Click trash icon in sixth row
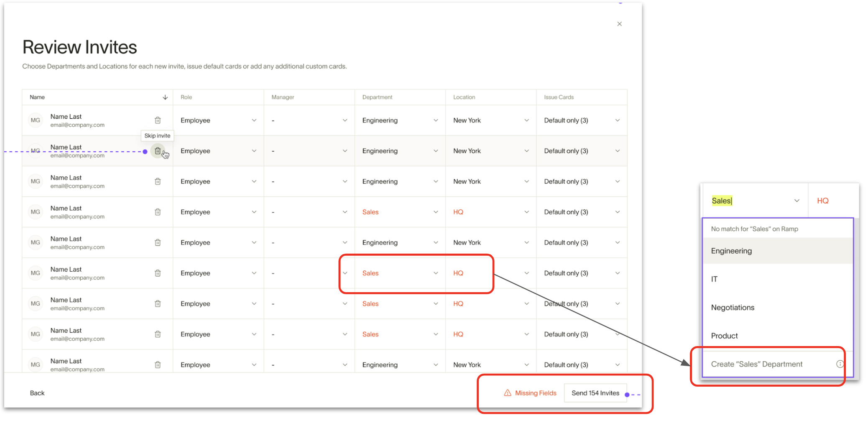The height and width of the screenshot is (423, 868). tap(158, 273)
